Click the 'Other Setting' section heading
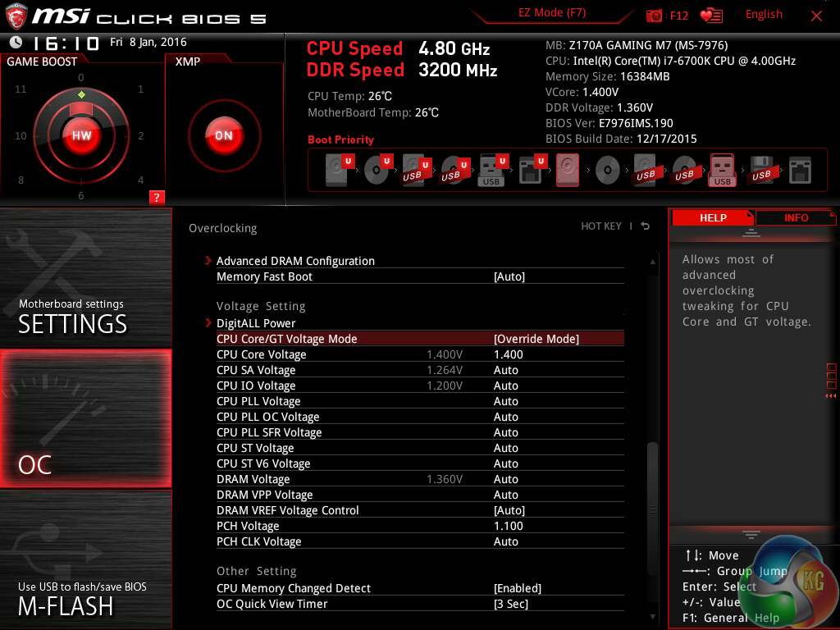The height and width of the screenshot is (630, 840). coord(256,571)
